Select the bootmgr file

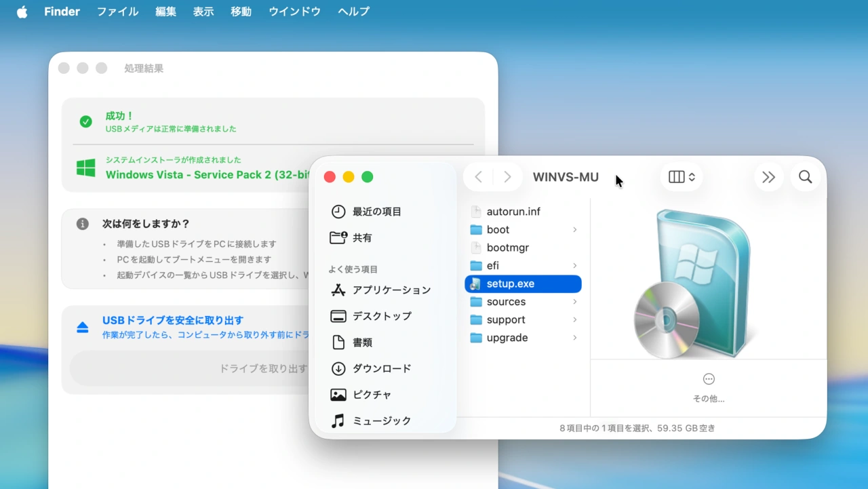pos(523,248)
